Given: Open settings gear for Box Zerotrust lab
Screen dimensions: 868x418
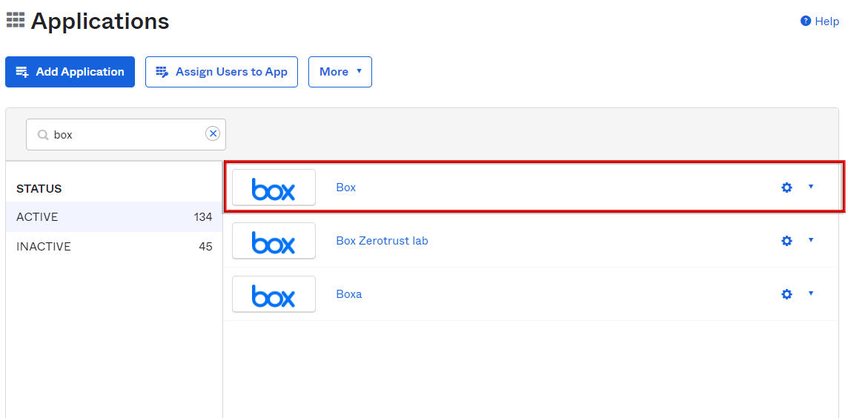Looking at the screenshot, I should [786, 241].
